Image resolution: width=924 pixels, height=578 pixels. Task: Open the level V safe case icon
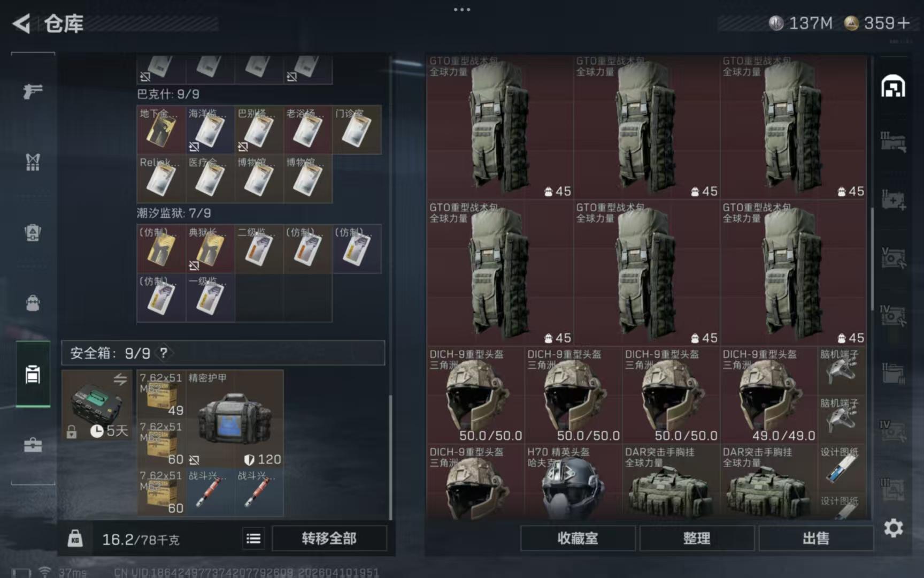(893, 258)
